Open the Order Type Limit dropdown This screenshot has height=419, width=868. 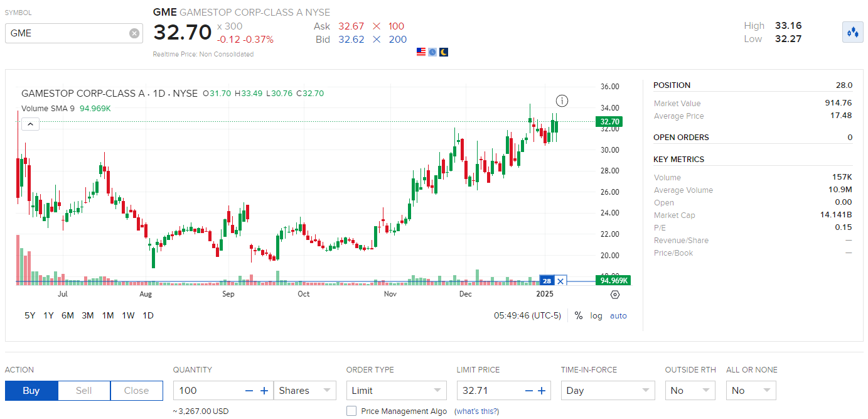(x=396, y=390)
